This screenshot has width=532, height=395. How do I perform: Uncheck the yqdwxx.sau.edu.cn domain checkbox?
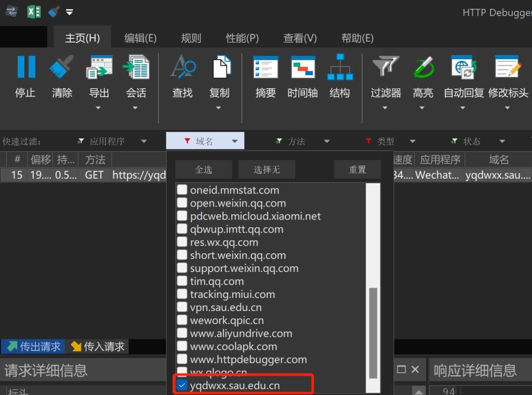pyautogui.click(x=182, y=385)
